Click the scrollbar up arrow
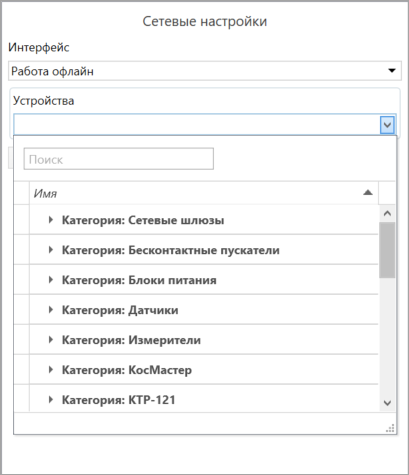Image resolution: width=409 pixels, height=475 pixels. [387, 213]
